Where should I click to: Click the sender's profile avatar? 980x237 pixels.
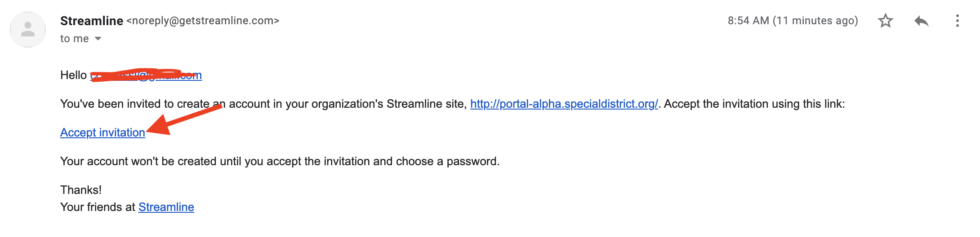tap(28, 30)
